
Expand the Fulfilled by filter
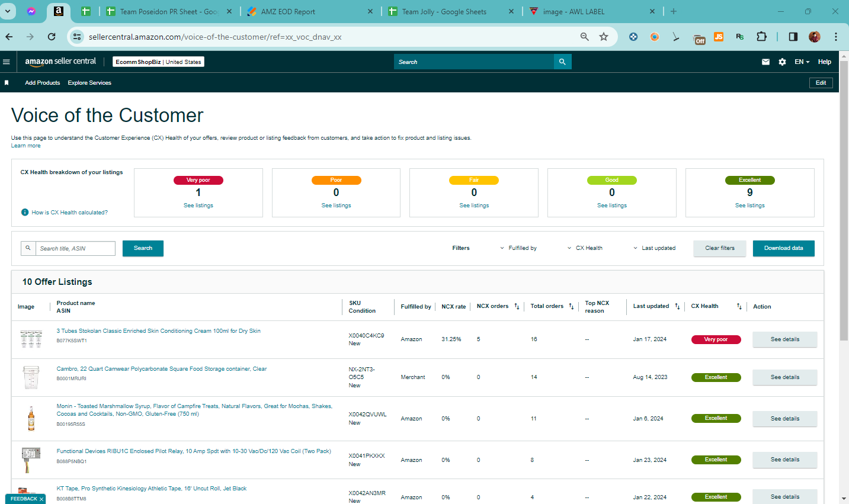[518, 248]
